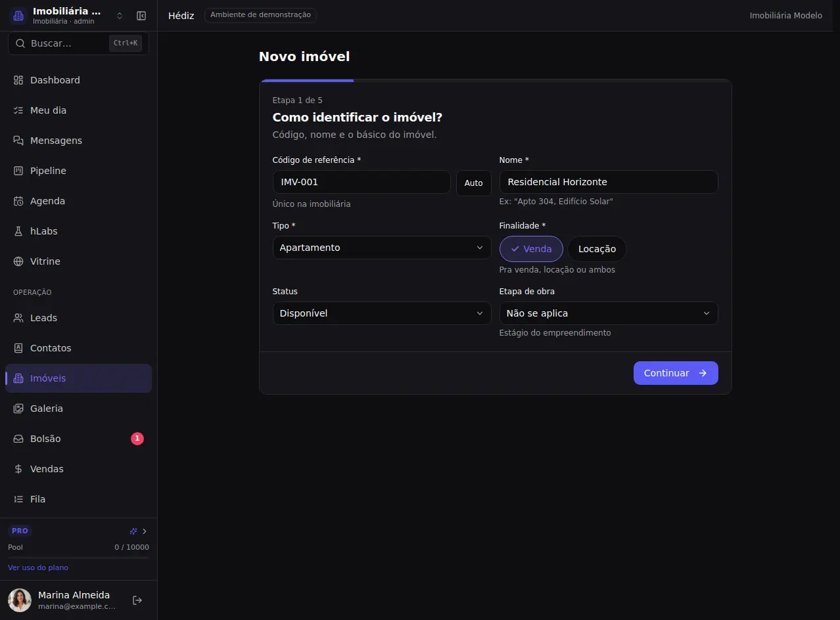This screenshot has height=620, width=840.
Task: Click the Meu dia checklist icon
Action: pos(18,110)
